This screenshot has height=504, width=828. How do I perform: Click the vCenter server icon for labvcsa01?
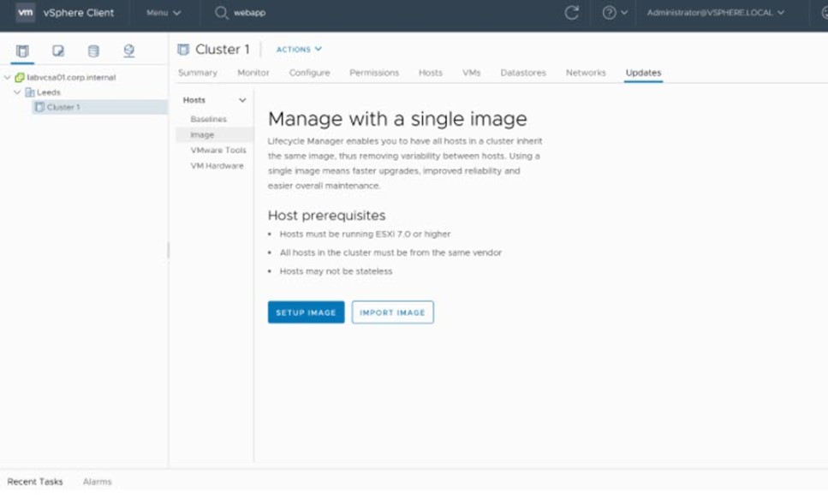coord(20,78)
